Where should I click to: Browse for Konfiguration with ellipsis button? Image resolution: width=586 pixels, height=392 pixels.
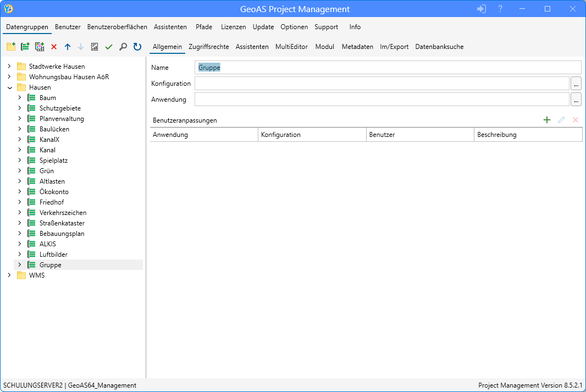[576, 84]
